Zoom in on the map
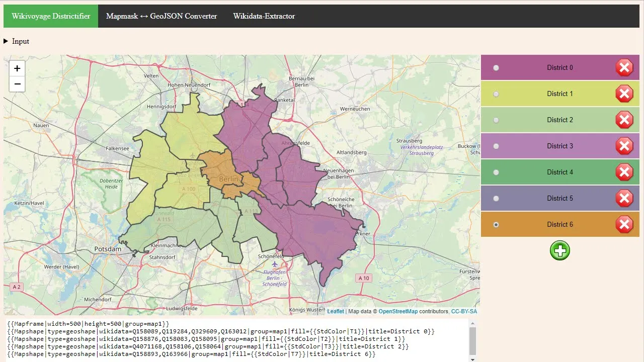Screen dimensions: 644x362 (x=17, y=68)
